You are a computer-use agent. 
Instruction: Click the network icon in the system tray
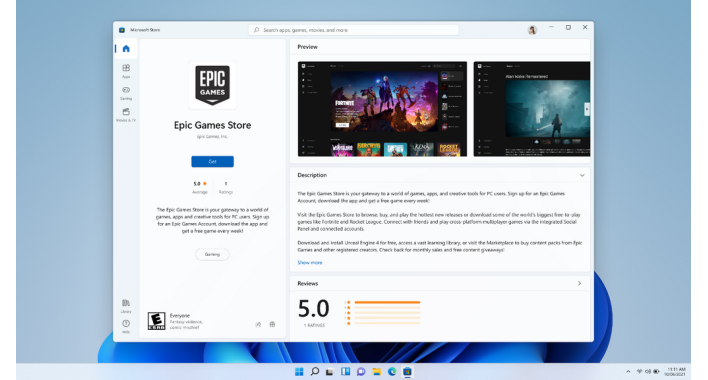pyautogui.click(x=639, y=371)
